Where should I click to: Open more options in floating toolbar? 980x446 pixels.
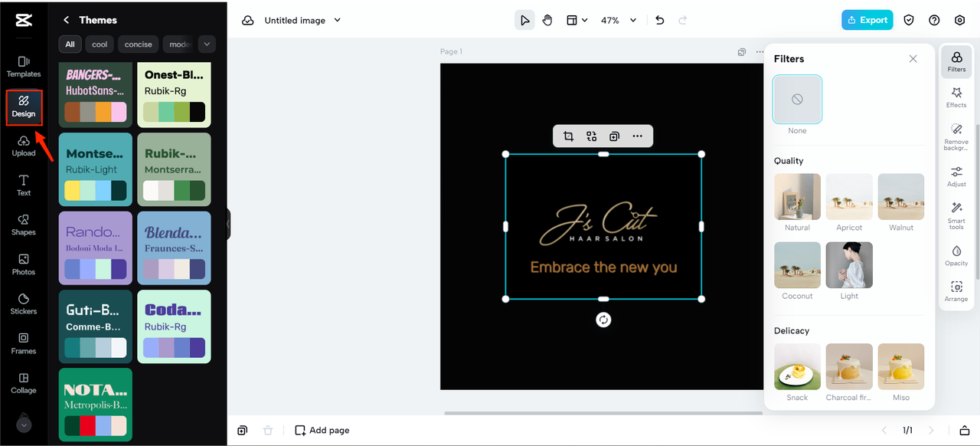point(637,136)
